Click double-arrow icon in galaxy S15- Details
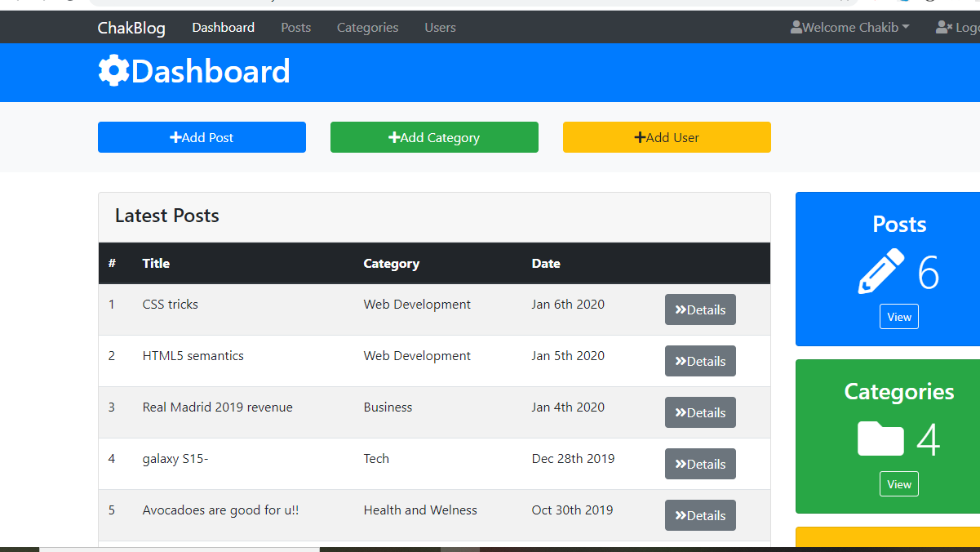980x552 pixels. 681,465
